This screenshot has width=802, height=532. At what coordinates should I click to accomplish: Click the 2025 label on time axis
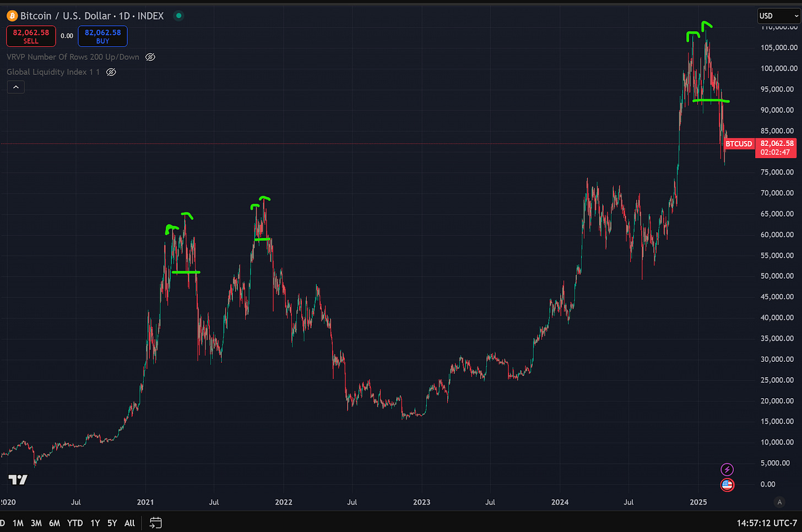coord(698,502)
